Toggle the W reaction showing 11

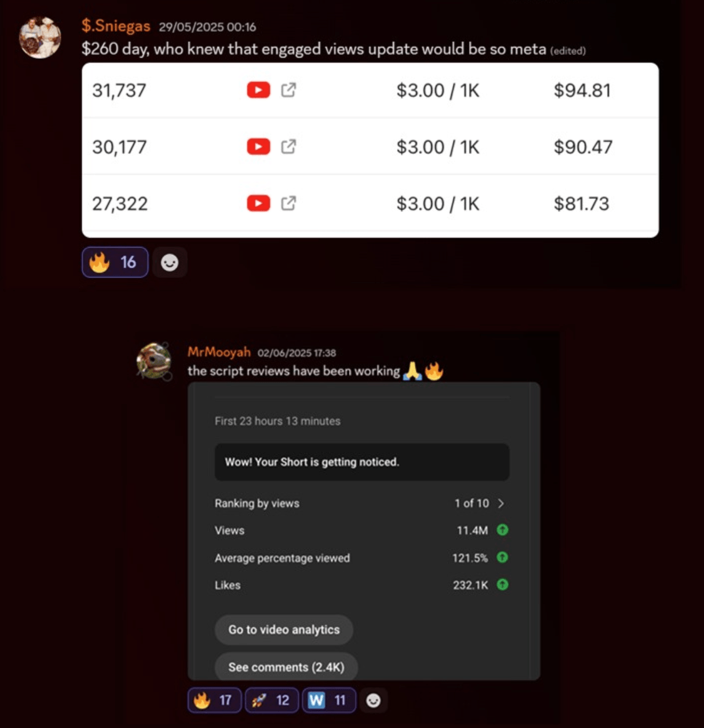pyautogui.click(x=329, y=700)
